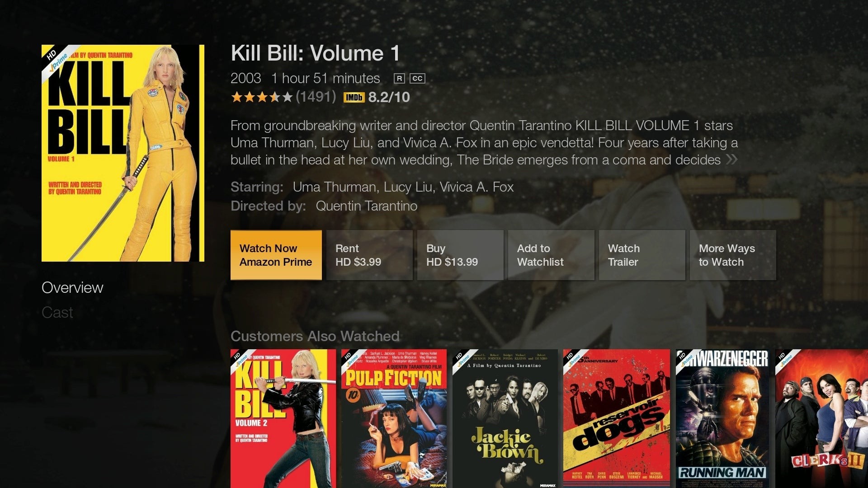
Task: Expand the full description with double-chevron
Action: tap(731, 160)
